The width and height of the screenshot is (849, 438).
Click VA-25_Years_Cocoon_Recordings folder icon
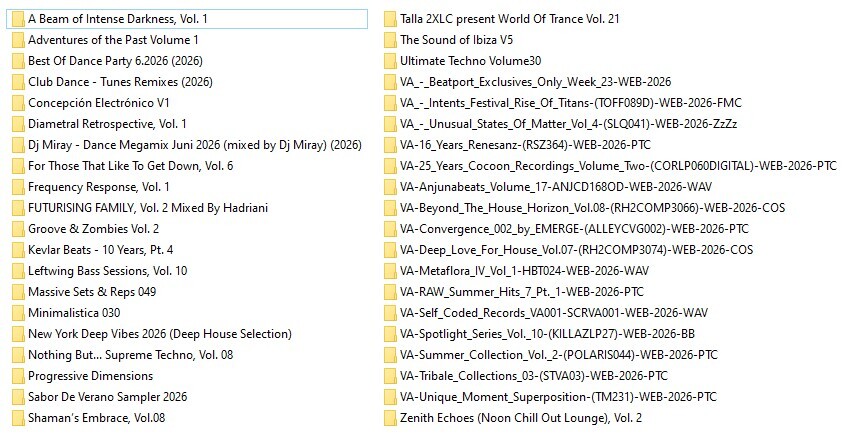390,166
